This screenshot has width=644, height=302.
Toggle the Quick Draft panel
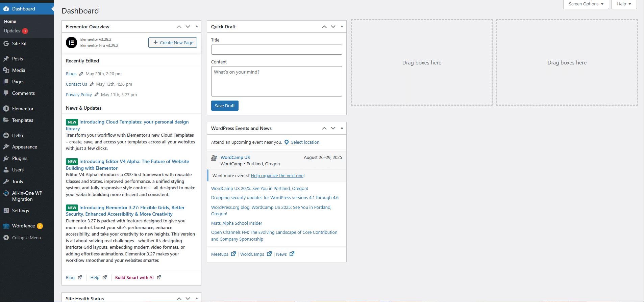(x=342, y=27)
